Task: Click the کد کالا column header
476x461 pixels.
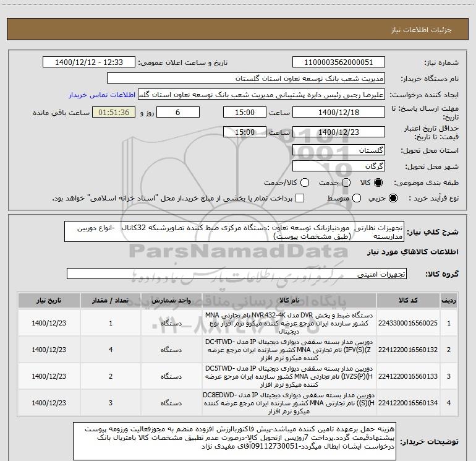Action: (408, 301)
